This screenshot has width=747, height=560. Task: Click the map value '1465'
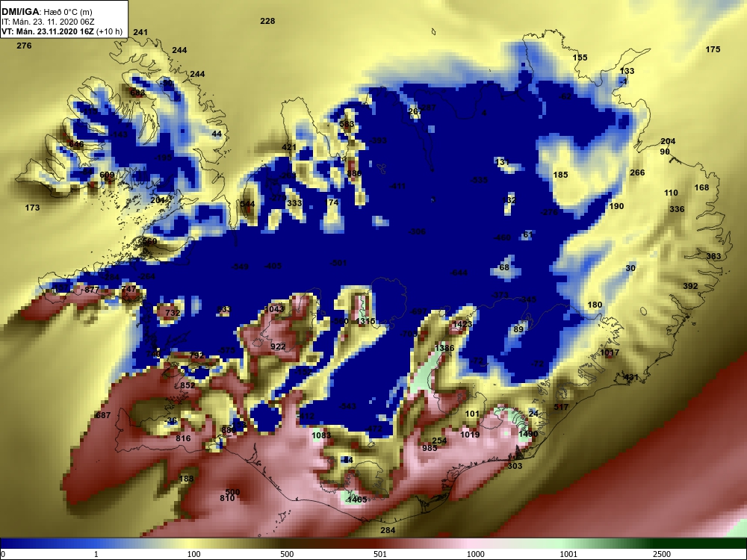[x=357, y=500]
